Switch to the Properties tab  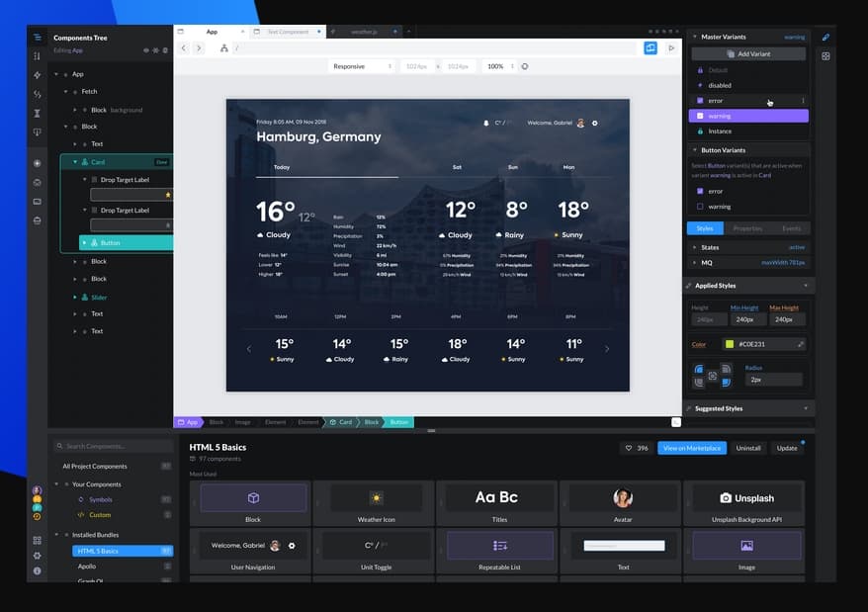[x=747, y=228]
